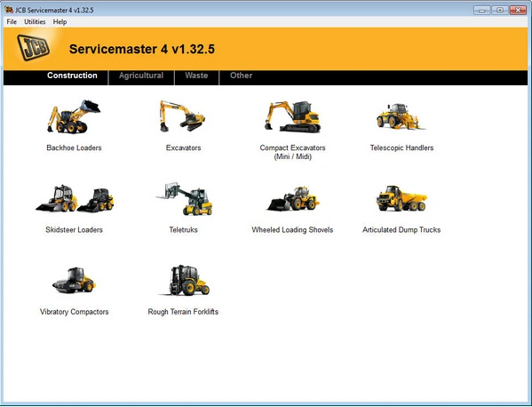Close the Servicemaster window
The height and width of the screenshot is (407, 532).
[518, 10]
